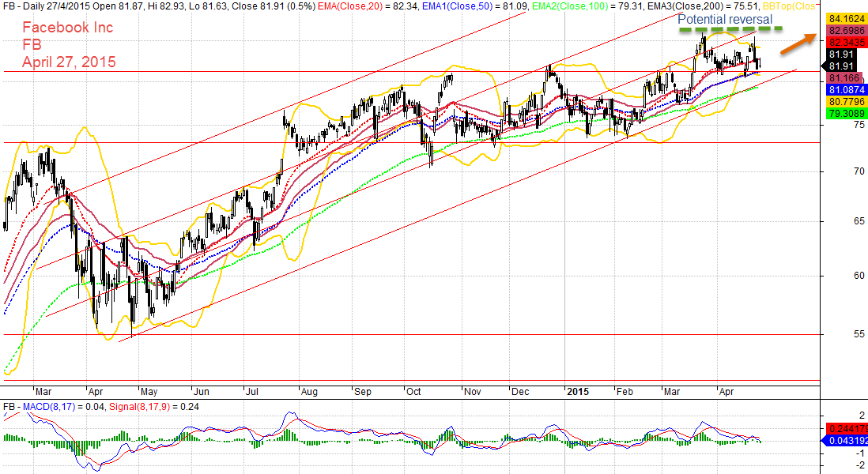Click the 'FB - Daily 27/4/2015' chart header text

click(47, 6)
